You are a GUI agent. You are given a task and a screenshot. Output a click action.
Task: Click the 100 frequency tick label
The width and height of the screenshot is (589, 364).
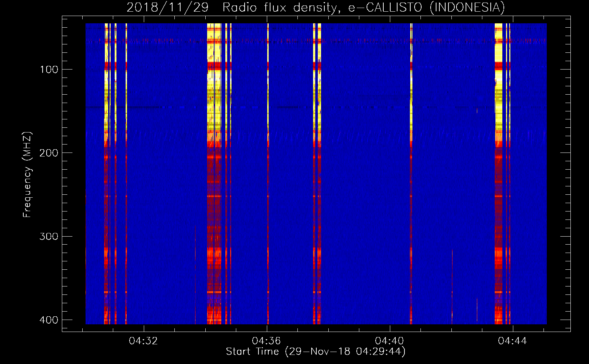point(49,70)
